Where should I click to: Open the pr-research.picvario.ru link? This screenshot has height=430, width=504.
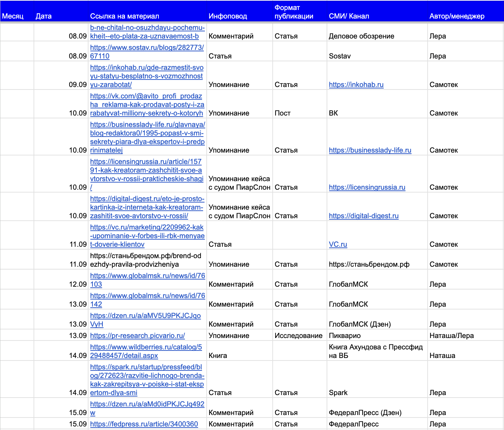tap(137, 336)
